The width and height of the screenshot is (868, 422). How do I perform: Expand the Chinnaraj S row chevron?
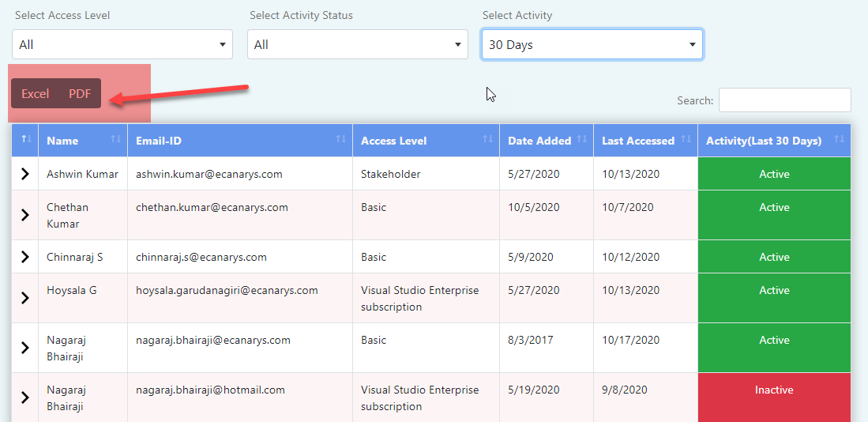coord(25,256)
